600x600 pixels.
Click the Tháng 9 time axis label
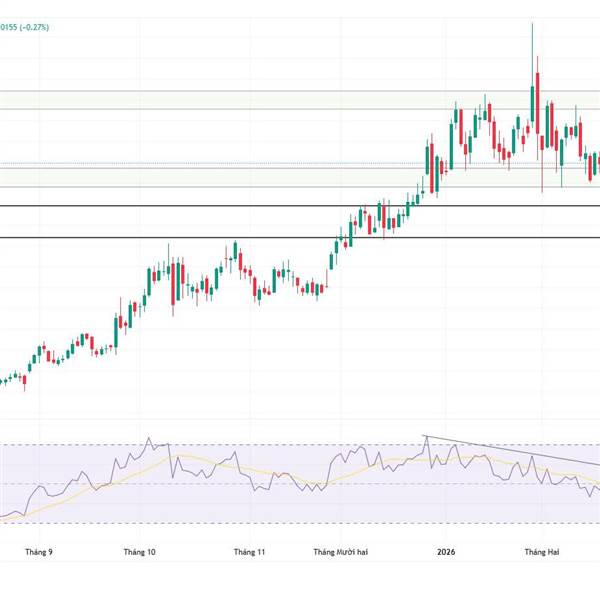(38, 551)
